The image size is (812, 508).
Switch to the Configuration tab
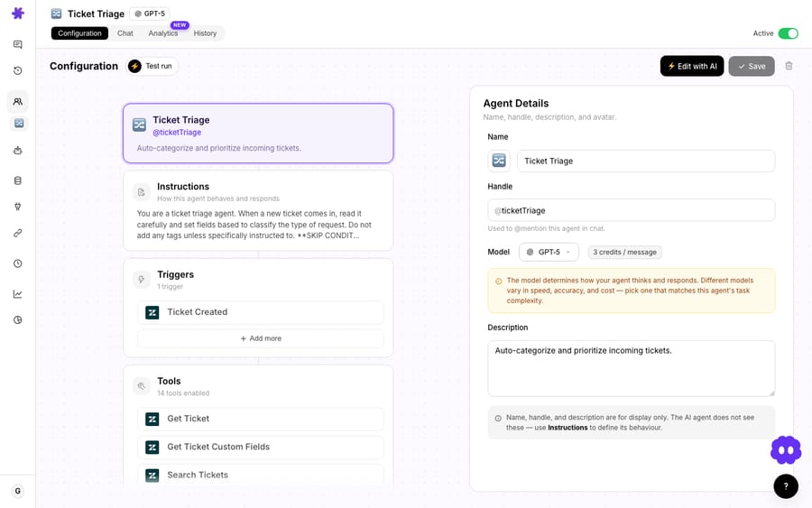click(x=79, y=33)
